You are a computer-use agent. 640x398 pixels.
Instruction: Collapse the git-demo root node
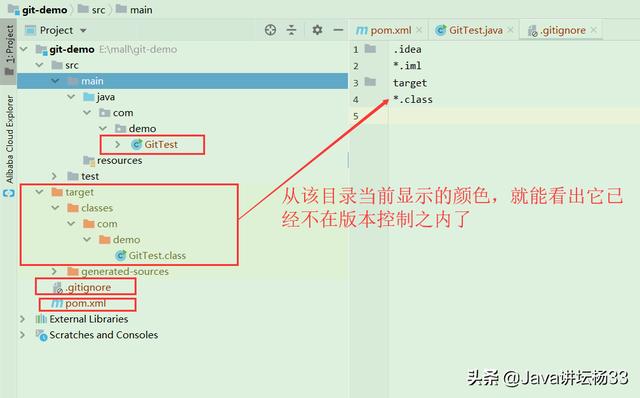(24, 49)
